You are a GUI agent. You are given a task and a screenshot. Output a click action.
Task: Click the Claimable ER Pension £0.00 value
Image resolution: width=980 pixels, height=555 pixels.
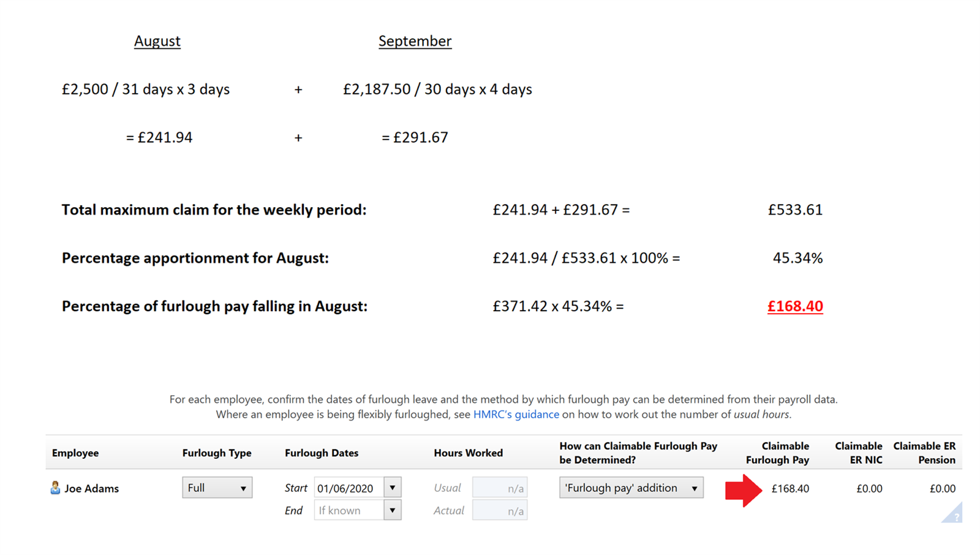click(x=943, y=488)
